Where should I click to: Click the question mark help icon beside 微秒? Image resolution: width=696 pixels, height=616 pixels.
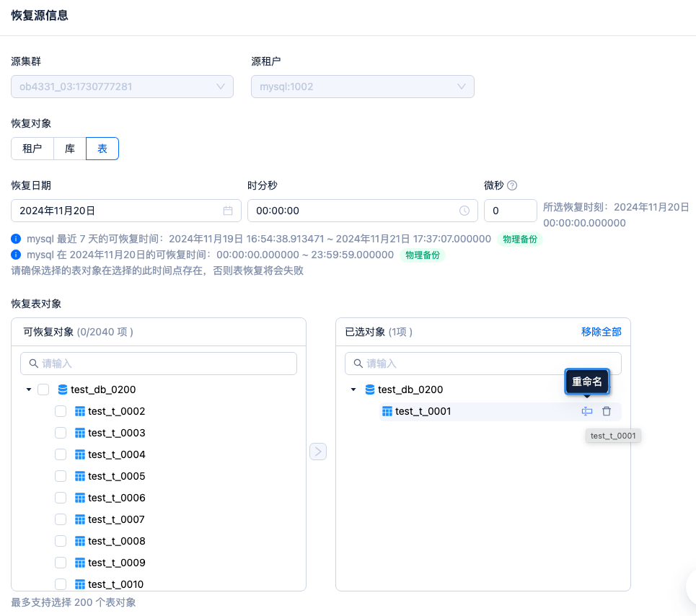coord(512,185)
